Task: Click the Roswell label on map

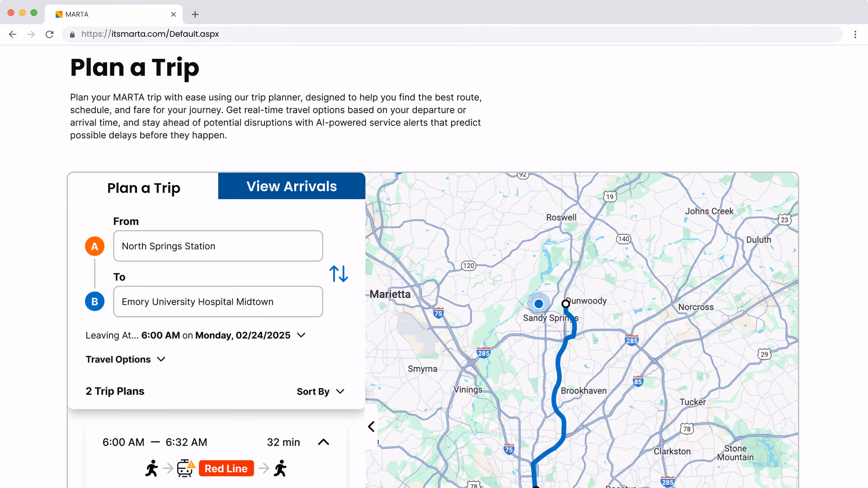Action: pyautogui.click(x=561, y=217)
